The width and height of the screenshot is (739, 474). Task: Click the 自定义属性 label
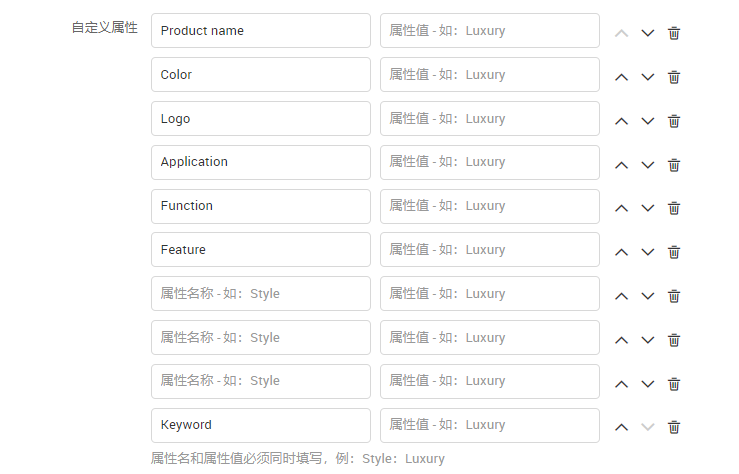tap(105, 27)
